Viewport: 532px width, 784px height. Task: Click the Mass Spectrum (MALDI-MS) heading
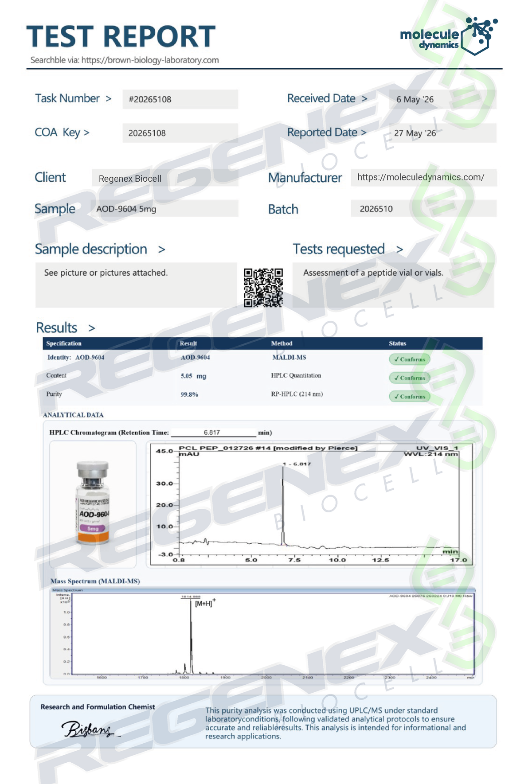click(95, 581)
